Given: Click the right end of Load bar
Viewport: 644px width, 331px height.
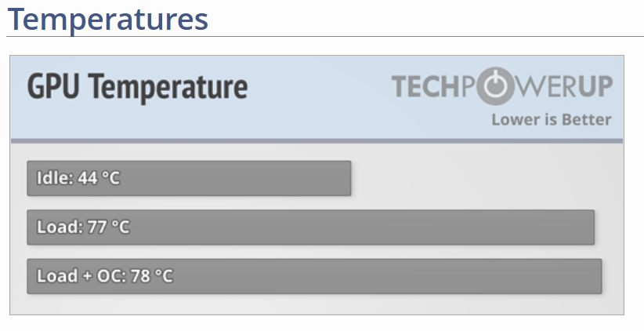Looking at the screenshot, I should [x=589, y=227].
